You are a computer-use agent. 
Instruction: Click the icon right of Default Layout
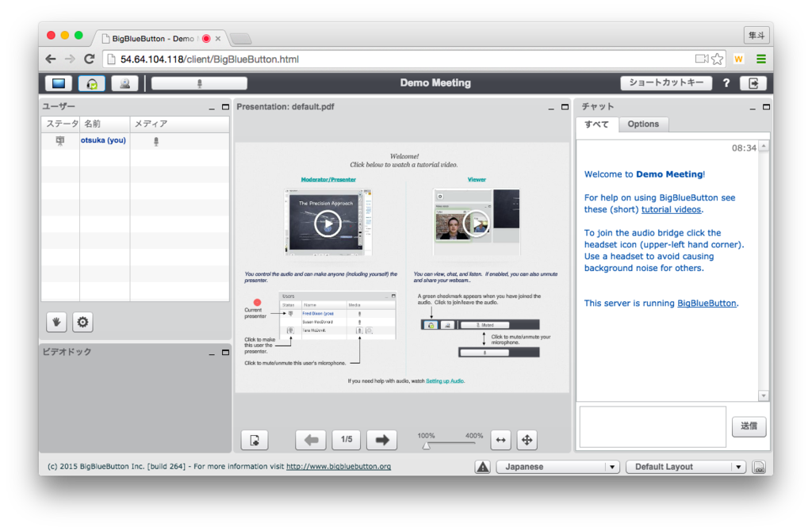[x=759, y=467]
